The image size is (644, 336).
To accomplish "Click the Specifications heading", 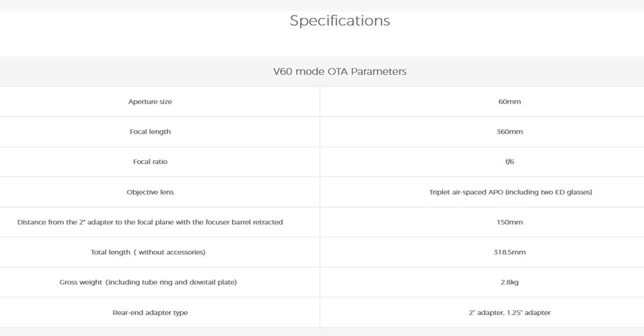I will pyautogui.click(x=339, y=21).
